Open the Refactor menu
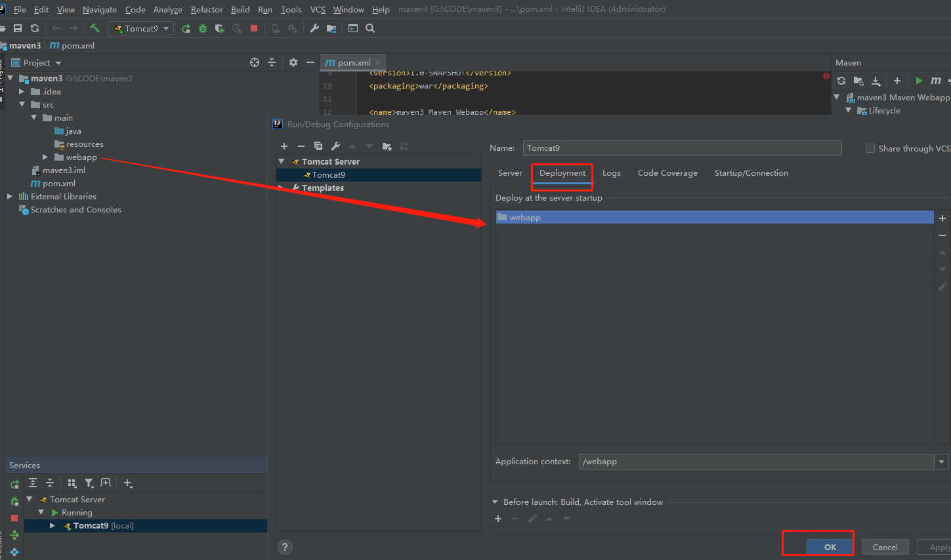 207,9
